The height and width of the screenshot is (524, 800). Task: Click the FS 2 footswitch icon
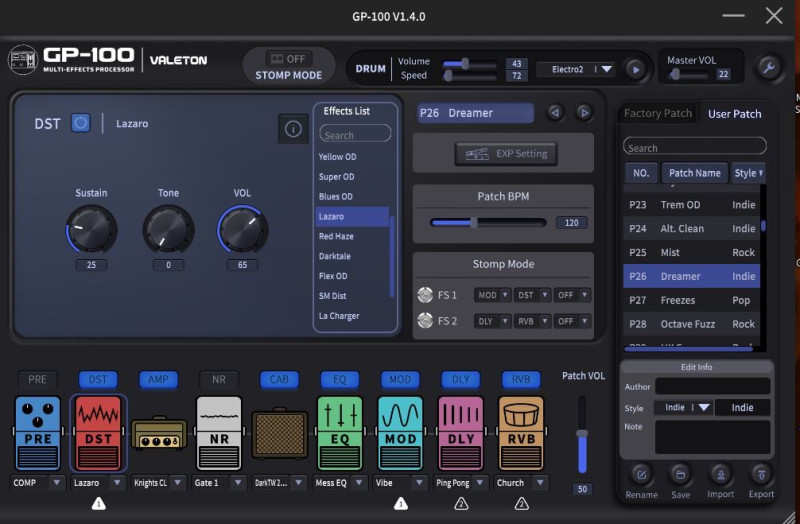pos(425,321)
